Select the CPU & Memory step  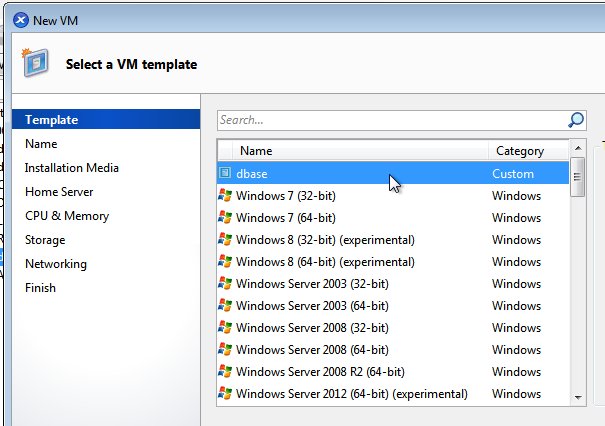pyautogui.click(x=67, y=216)
